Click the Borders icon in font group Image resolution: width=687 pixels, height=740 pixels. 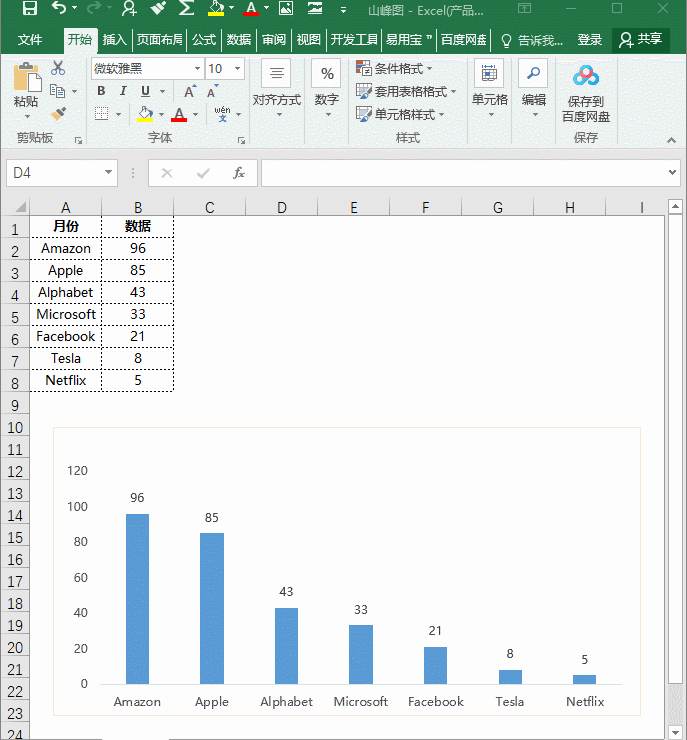click(x=101, y=113)
